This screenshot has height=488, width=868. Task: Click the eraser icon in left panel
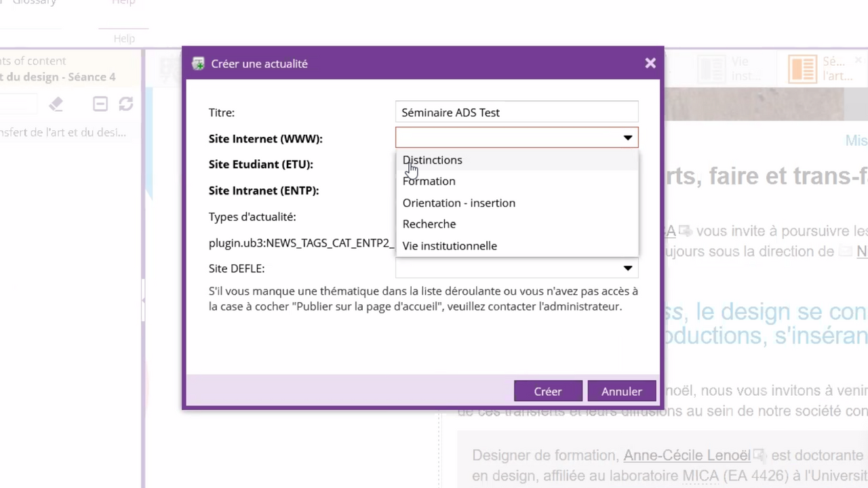point(56,104)
